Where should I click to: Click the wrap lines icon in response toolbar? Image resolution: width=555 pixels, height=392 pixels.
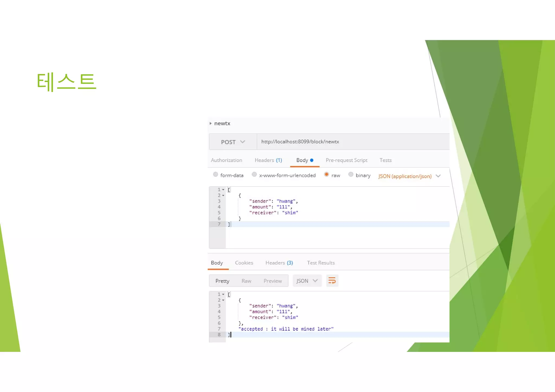[x=332, y=281]
